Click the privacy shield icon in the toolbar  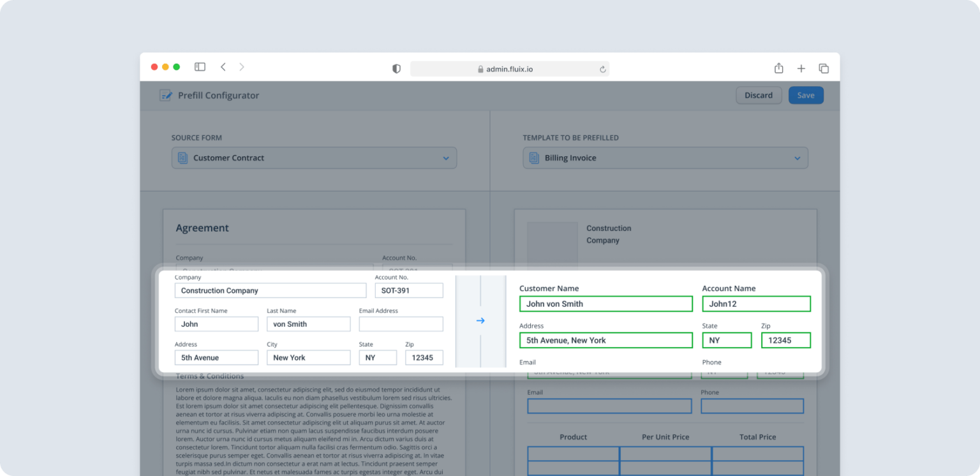pos(396,68)
